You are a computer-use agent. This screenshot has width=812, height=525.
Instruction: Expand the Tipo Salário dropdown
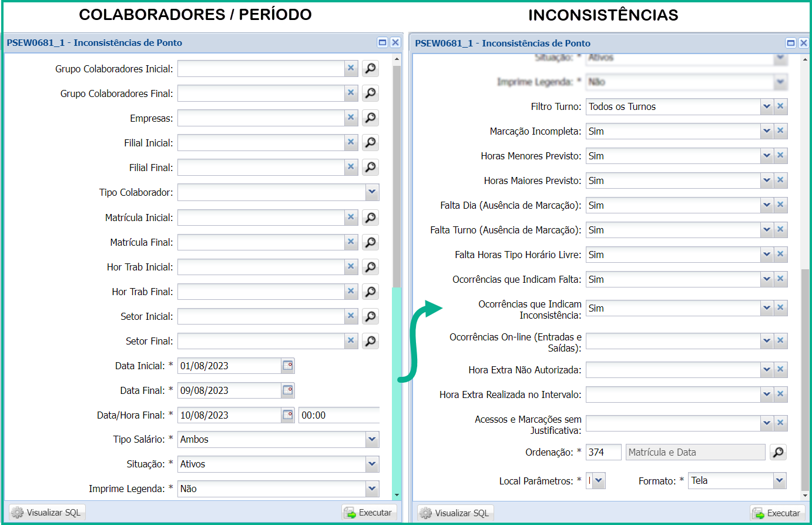(x=373, y=439)
